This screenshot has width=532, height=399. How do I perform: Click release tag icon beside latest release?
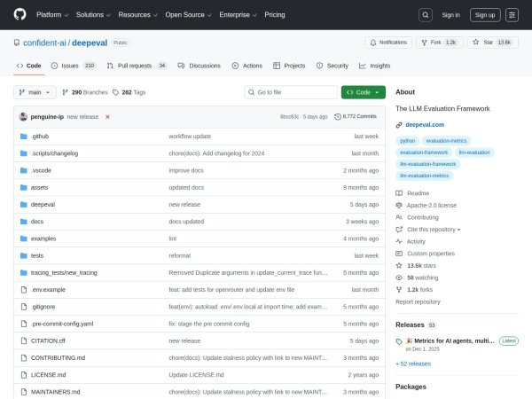pos(399,341)
